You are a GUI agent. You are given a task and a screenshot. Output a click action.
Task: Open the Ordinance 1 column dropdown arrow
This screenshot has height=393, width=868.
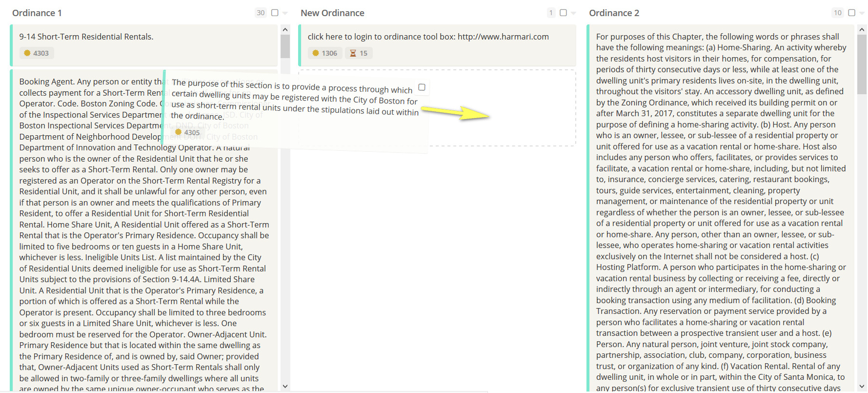[285, 13]
